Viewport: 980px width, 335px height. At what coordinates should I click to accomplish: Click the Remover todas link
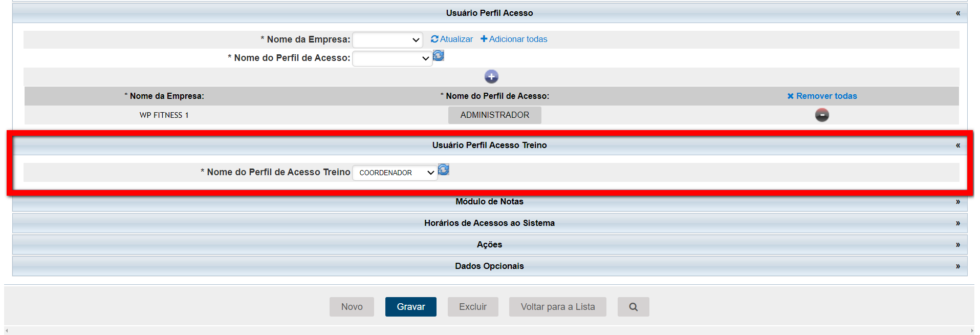tap(822, 96)
